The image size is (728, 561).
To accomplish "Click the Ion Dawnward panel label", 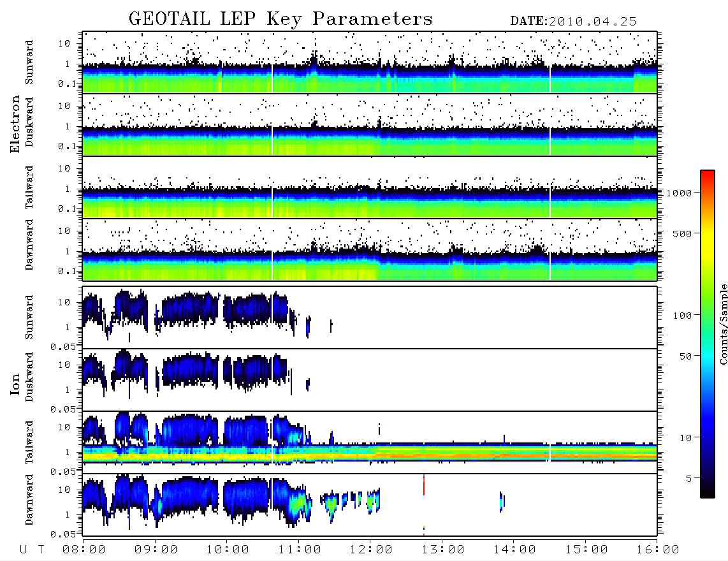I will coord(29,500).
